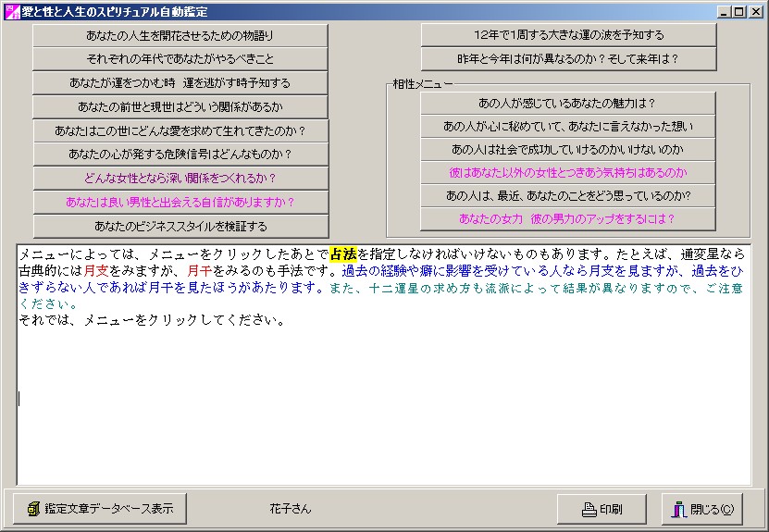Select どんな女性となら深い関係をつくれるか?

tap(181, 178)
